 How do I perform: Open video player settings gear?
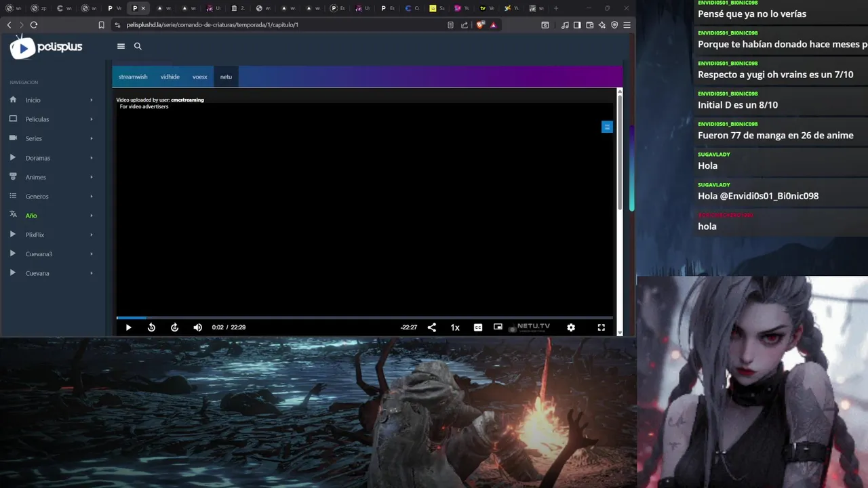point(571,327)
